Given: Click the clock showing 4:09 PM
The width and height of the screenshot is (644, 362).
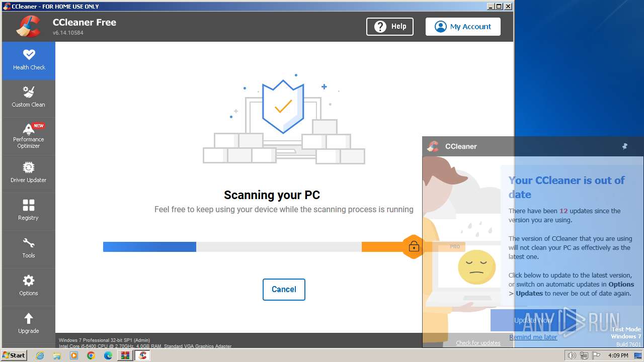Looking at the screenshot, I should [618, 355].
